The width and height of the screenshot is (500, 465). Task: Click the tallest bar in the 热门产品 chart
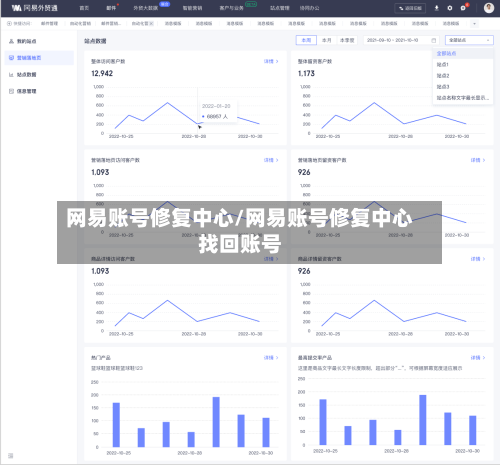click(x=216, y=422)
